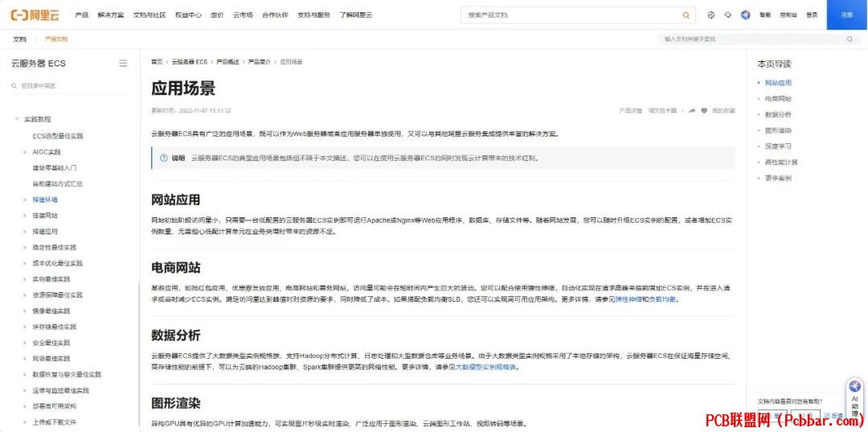
Task: Click the 备案 link
Action: tap(765, 15)
